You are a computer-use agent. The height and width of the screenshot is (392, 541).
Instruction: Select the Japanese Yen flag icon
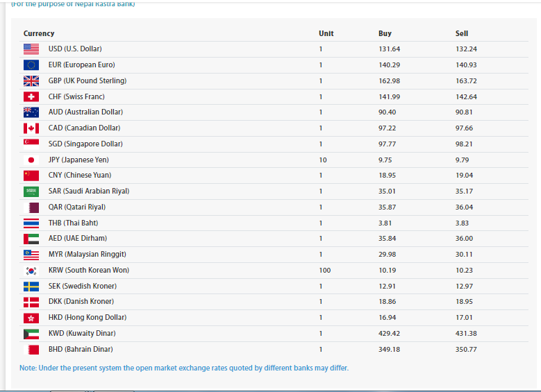click(31, 160)
